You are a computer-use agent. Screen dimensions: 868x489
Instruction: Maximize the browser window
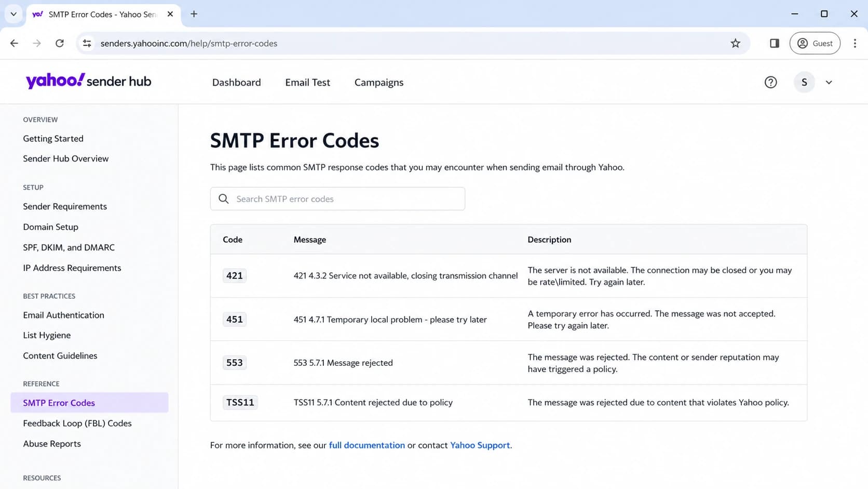click(x=824, y=14)
